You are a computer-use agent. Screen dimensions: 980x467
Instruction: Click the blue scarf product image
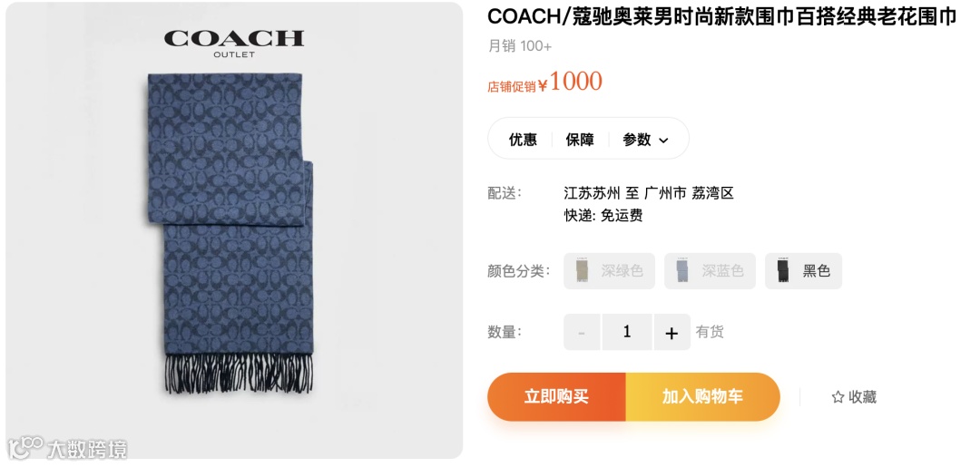(x=230, y=233)
